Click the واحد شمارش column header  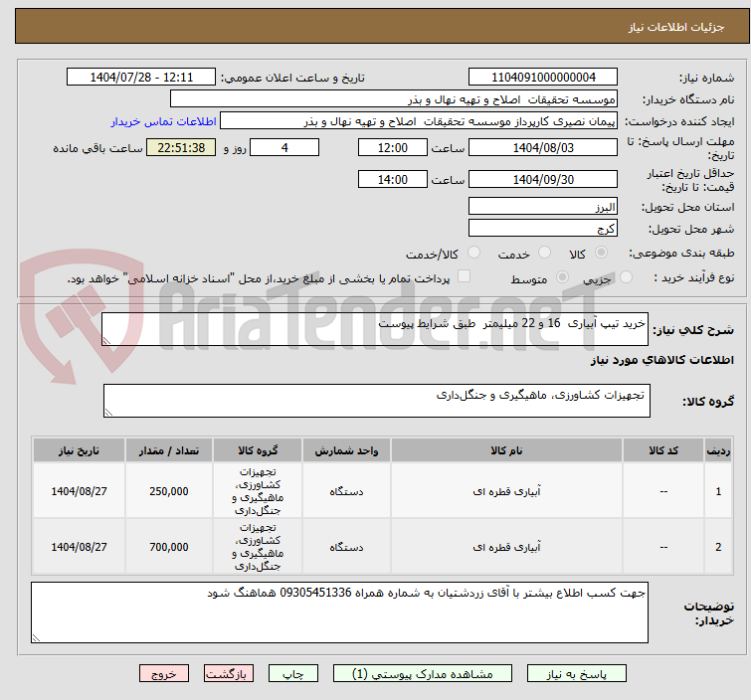(x=346, y=450)
